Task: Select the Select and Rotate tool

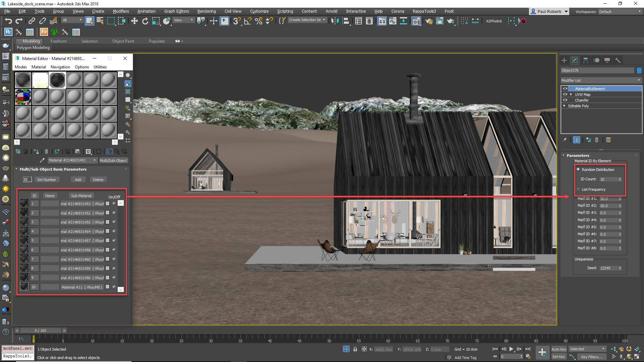Action: [145, 21]
